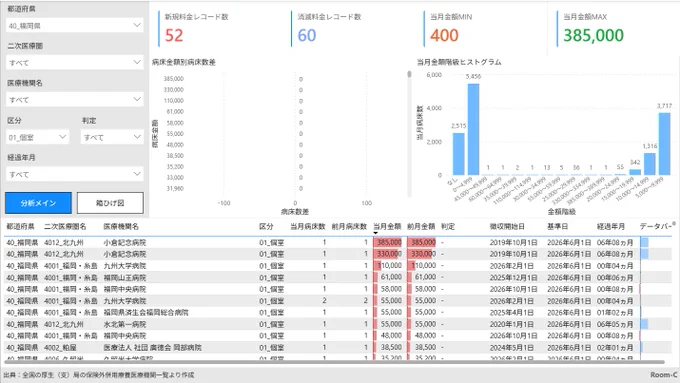Viewport: 680px width, 383px height.
Task: Click the 水北第一病院 cell
Action: (124, 324)
